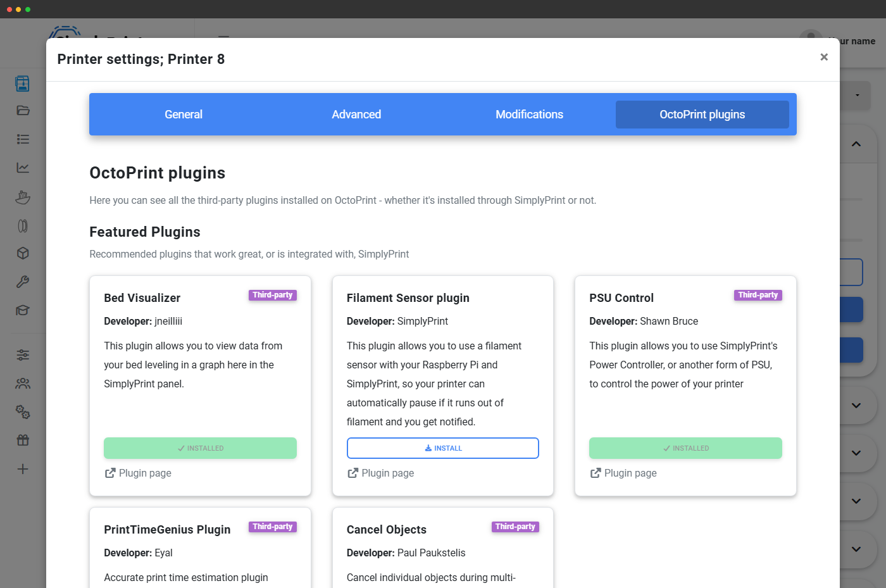Open the Modifications tab
This screenshot has height=588, width=886.
point(529,115)
